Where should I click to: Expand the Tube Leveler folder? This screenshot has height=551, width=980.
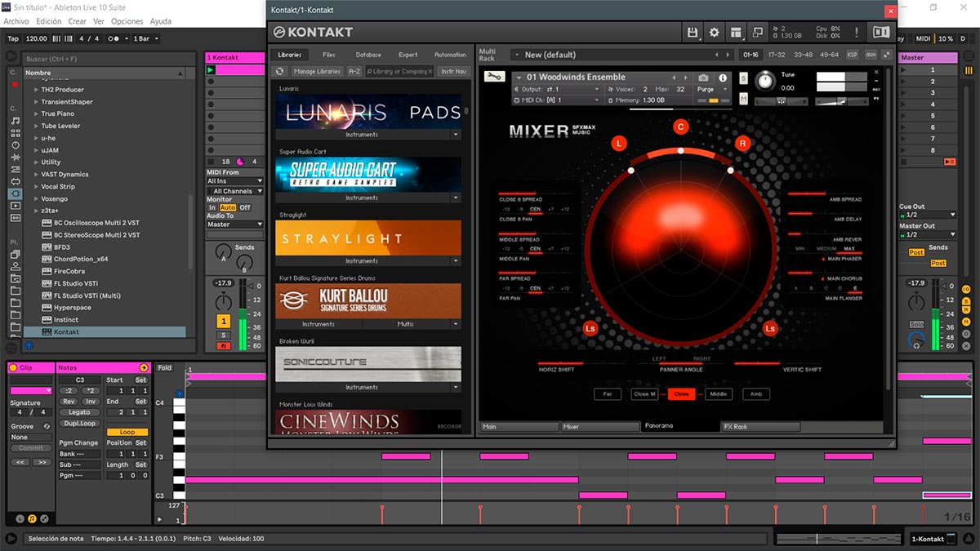click(x=36, y=127)
